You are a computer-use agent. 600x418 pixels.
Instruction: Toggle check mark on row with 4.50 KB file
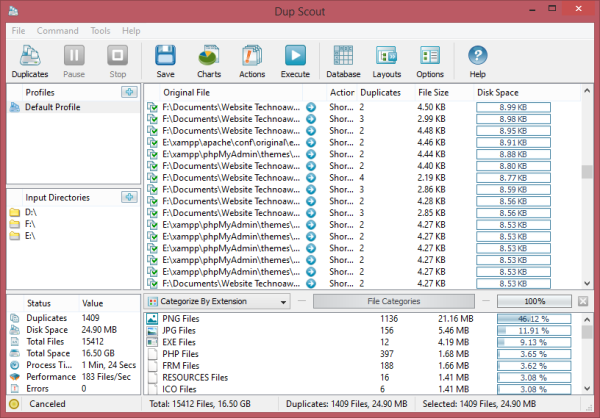(152, 107)
